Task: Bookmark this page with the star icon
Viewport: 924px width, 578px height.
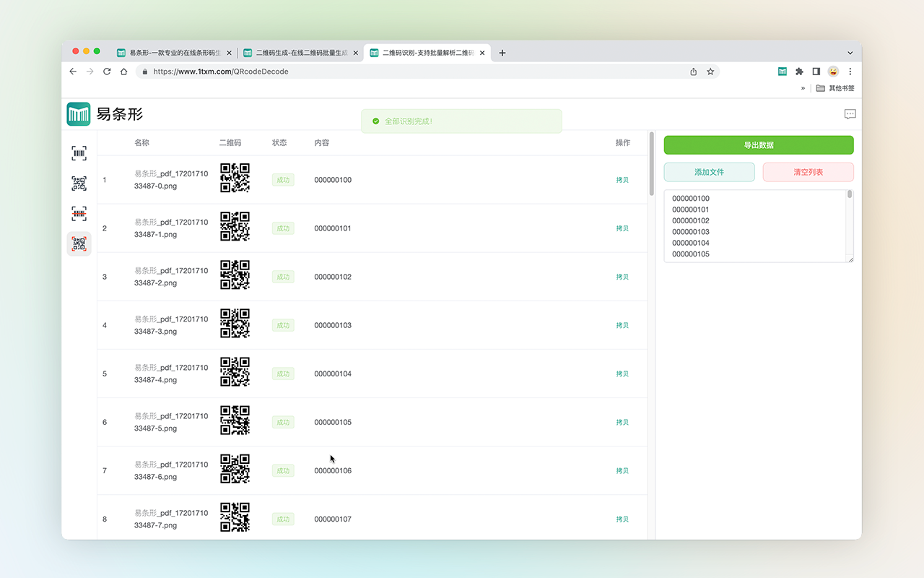Action: tap(710, 72)
